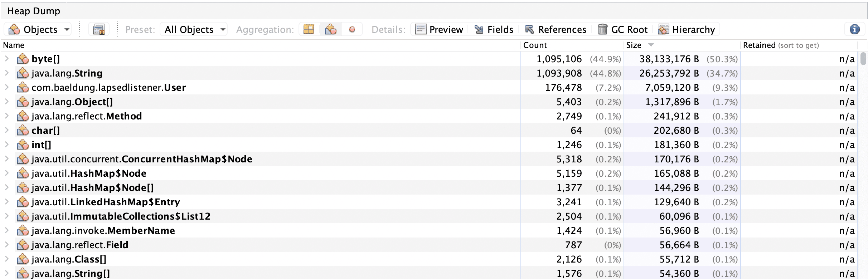Open the Hierarchy details view

pos(687,29)
